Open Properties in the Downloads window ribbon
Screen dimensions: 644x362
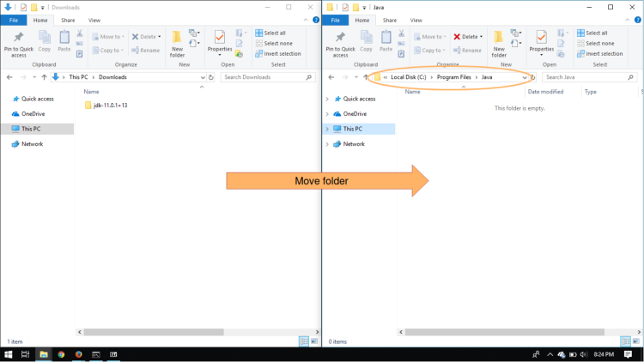(220, 43)
